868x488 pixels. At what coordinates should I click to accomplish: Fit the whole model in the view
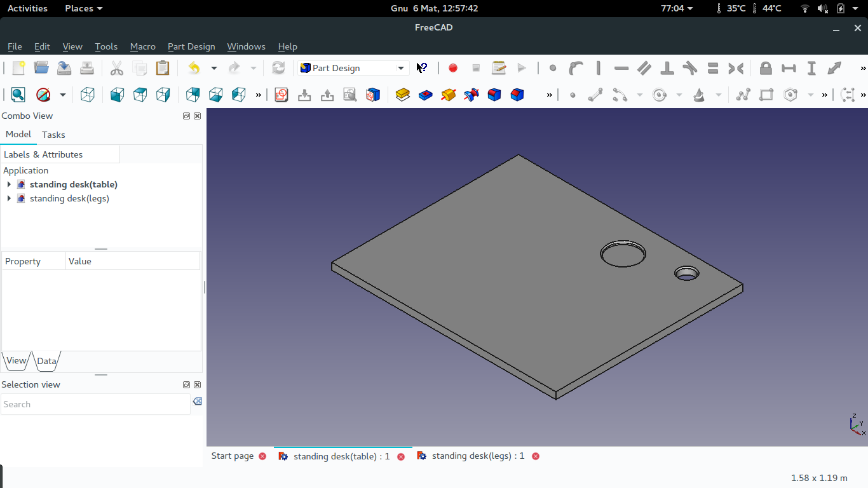click(18, 94)
